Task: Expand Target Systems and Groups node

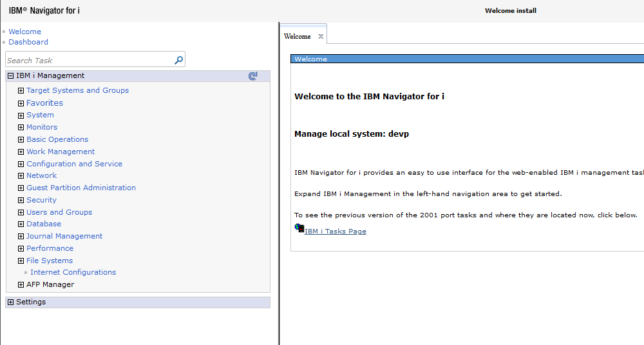Action: pyautogui.click(x=21, y=91)
